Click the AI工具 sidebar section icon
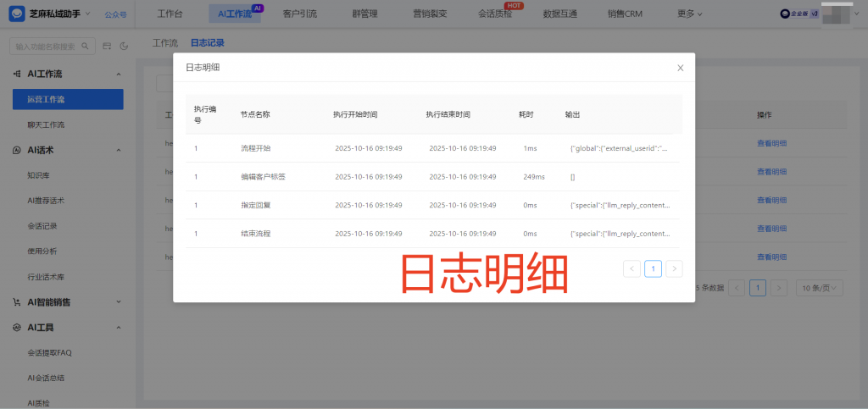Image resolution: width=868 pixels, height=409 pixels. [x=17, y=327]
